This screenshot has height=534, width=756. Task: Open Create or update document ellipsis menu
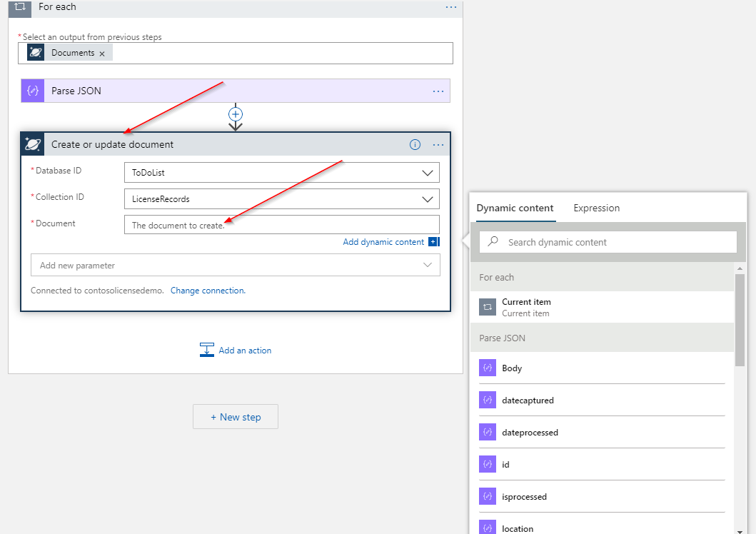[x=438, y=145]
